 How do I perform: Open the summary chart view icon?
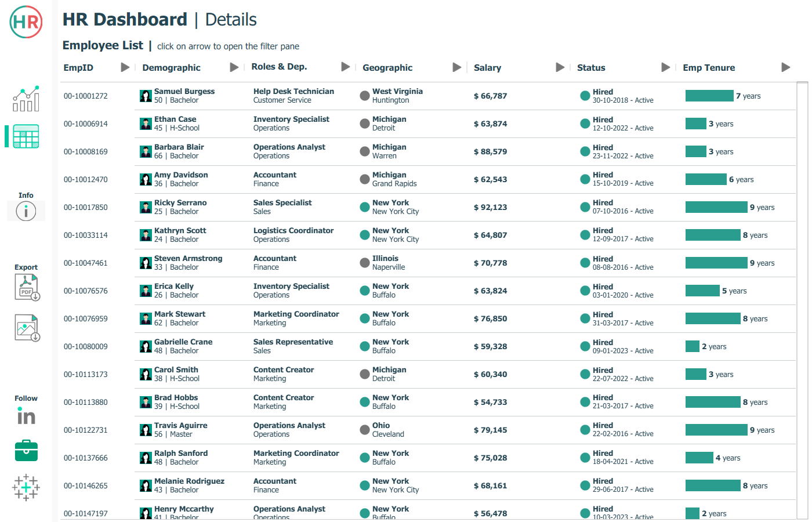coord(26,99)
